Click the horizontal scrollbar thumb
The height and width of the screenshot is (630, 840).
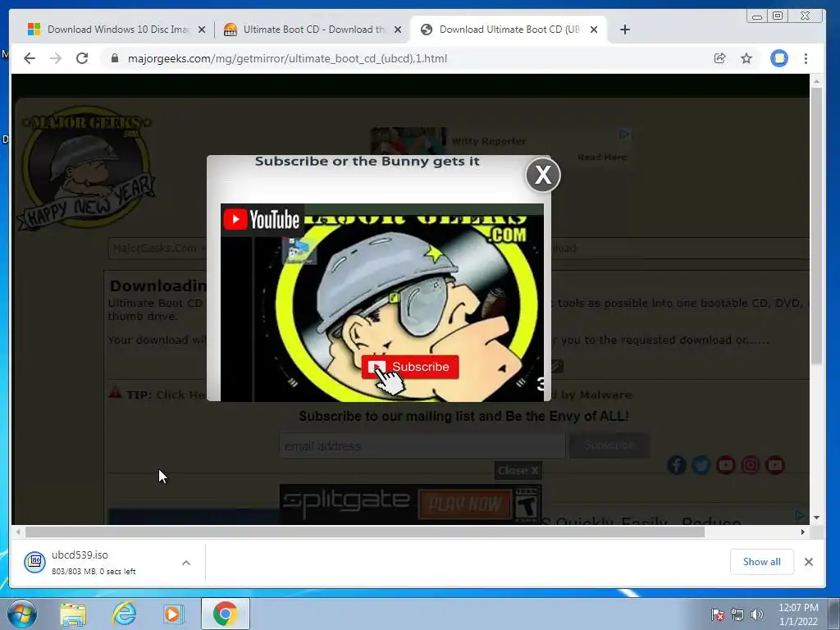(x=365, y=532)
